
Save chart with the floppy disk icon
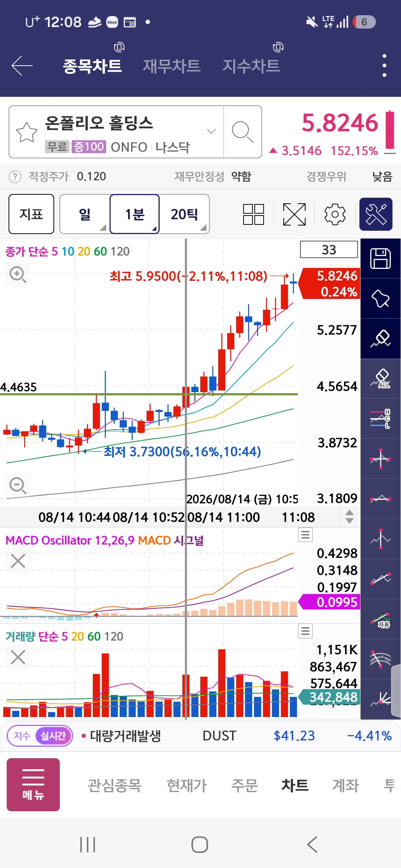[381, 259]
